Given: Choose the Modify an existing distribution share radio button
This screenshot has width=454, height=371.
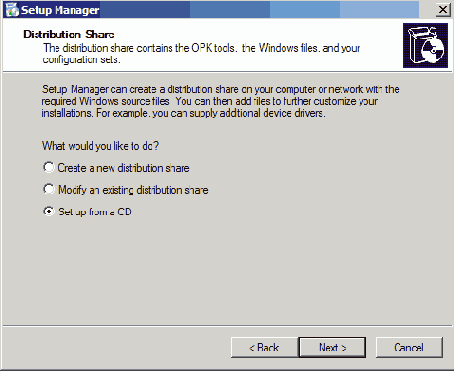Looking at the screenshot, I should point(49,189).
